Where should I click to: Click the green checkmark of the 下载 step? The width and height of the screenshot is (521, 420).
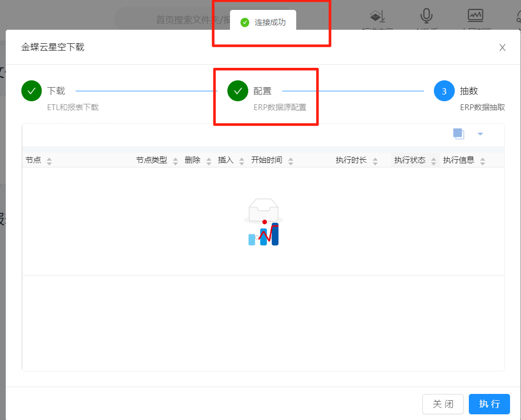[32, 91]
